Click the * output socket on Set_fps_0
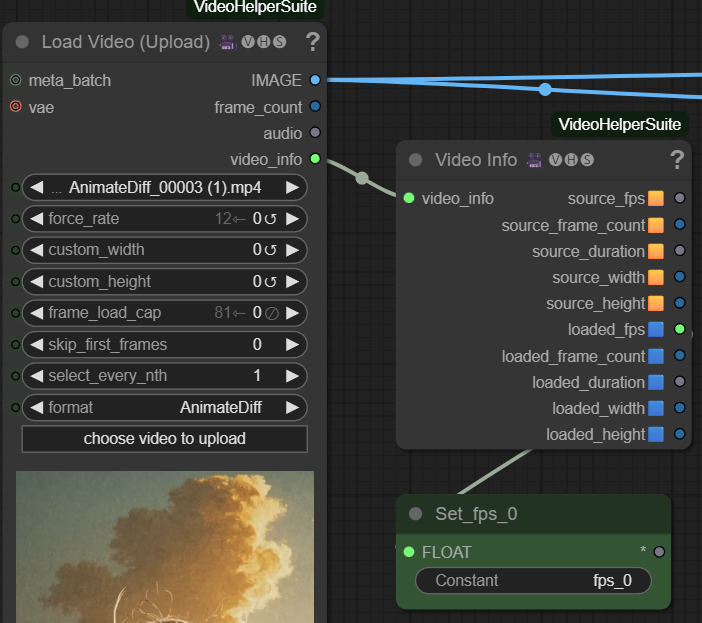The height and width of the screenshot is (623, 702). 659,552
